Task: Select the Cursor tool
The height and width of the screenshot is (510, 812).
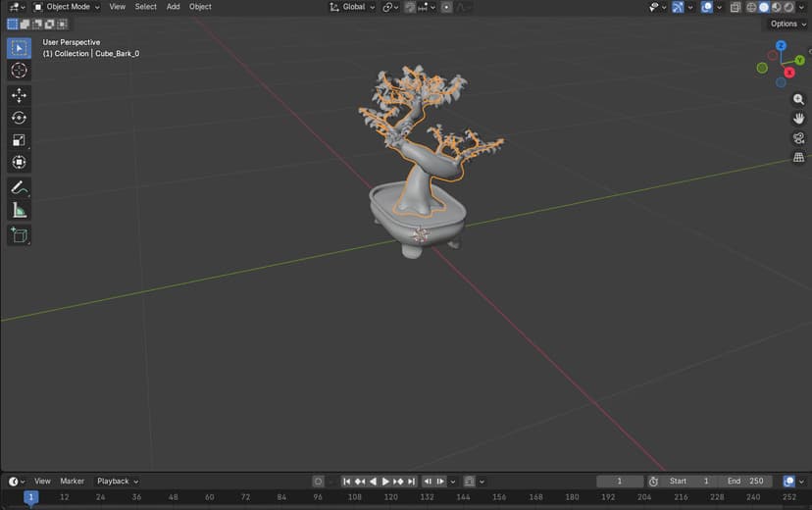Action: [x=19, y=70]
